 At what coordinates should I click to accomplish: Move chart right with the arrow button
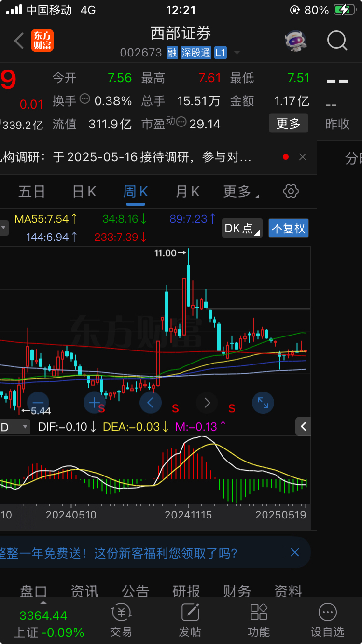[207, 402]
